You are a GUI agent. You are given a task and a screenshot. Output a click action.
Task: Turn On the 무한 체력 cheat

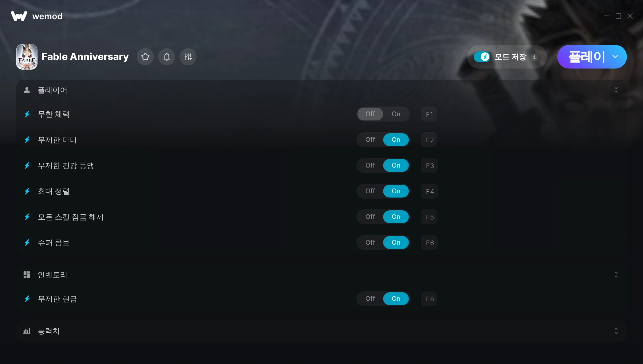coord(396,114)
